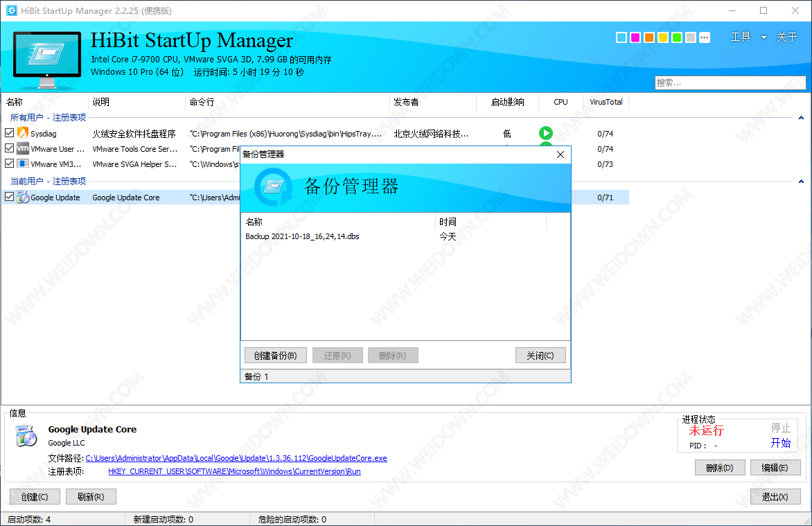Click the 火绒安全软件托盘程序 description cell
The height and width of the screenshot is (526, 812).
(x=134, y=134)
